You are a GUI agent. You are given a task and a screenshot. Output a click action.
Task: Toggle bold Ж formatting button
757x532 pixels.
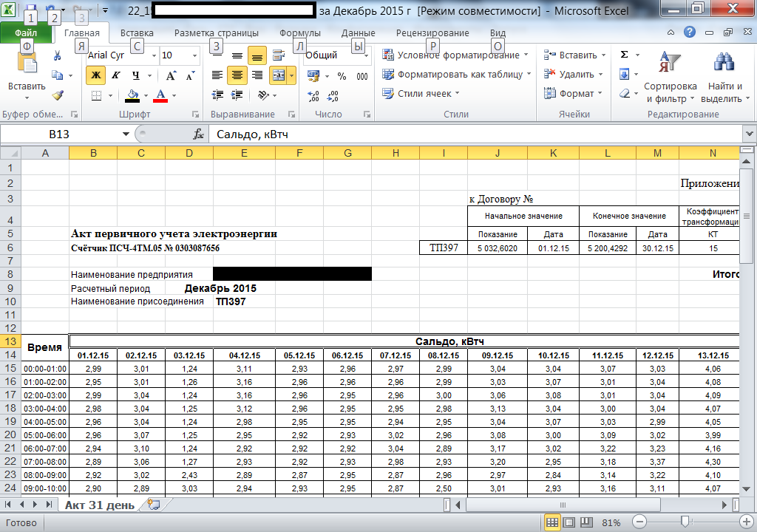(x=95, y=75)
